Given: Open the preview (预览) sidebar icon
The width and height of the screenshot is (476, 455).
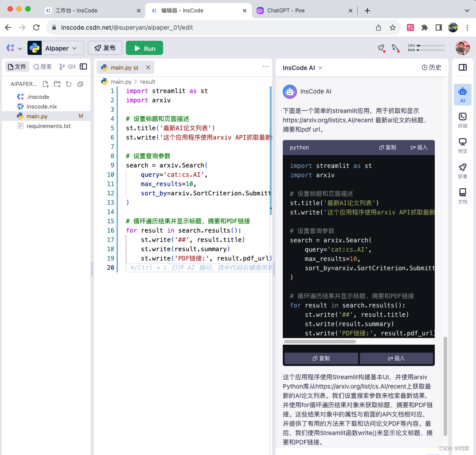Looking at the screenshot, I should point(462,145).
